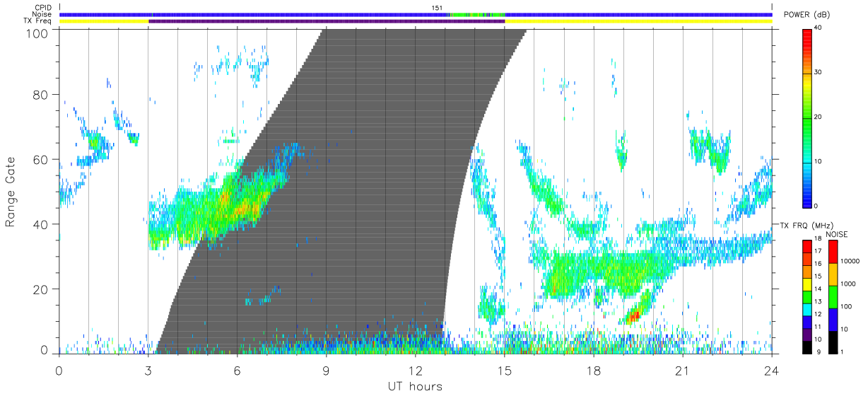This screenshot has height=401, width=868.
Task: Click the NOISE legend title
Action: 837,234
